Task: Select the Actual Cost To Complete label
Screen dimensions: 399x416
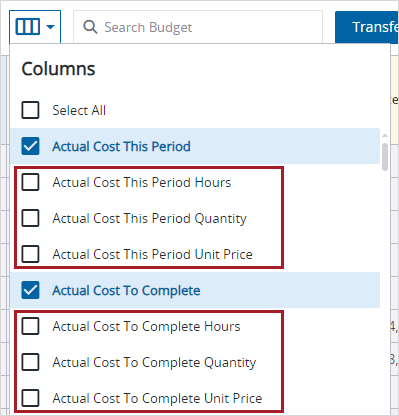Action: pos(126,291)
